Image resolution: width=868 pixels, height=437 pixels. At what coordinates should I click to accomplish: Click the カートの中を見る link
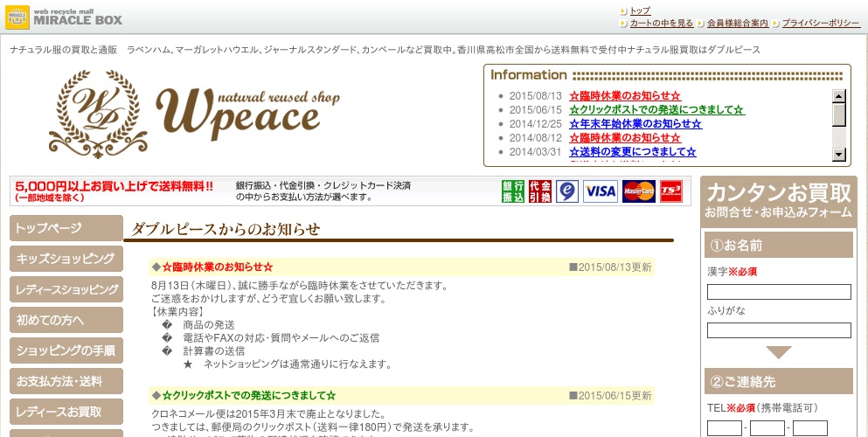click(x=662, y=24)
